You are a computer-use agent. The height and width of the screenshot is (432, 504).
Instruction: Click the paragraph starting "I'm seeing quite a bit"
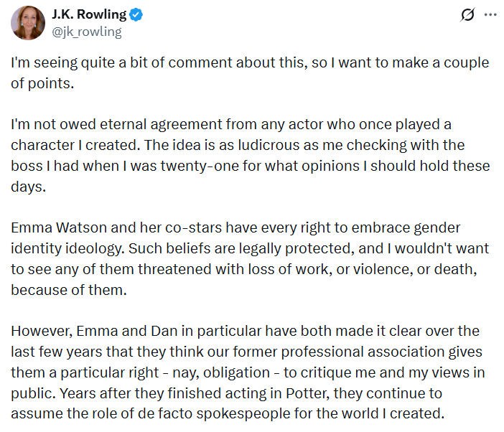pyautogui.click(x=249, y=72)
